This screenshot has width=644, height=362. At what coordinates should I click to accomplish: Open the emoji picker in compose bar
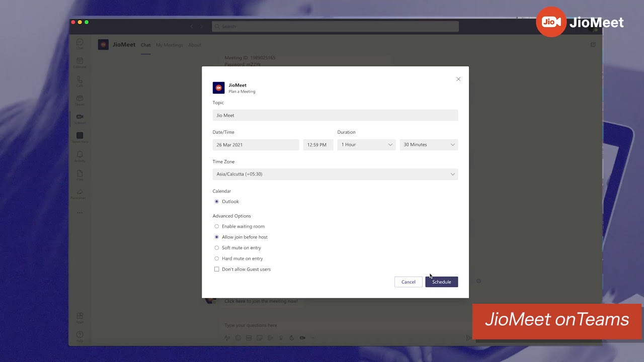pos(238,338)
